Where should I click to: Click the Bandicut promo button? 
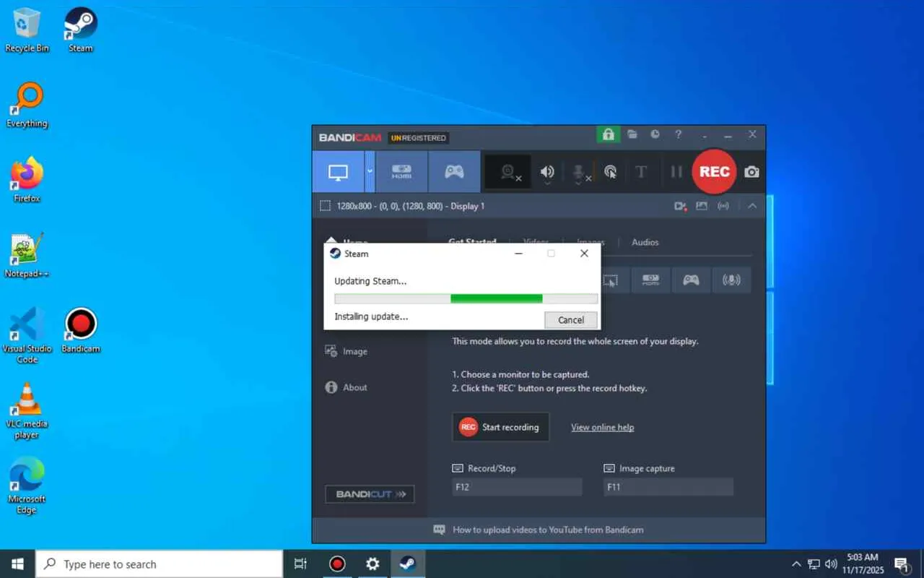[370, 494]
